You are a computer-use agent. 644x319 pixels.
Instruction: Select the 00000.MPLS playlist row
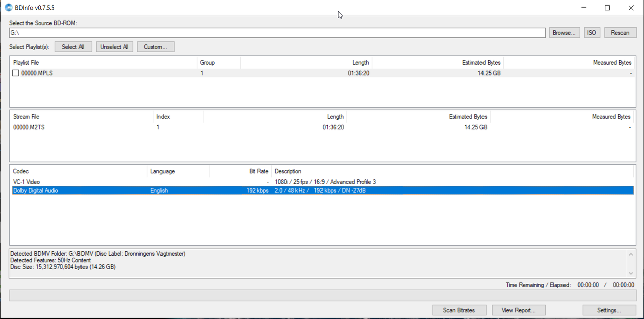(x=322, y=73)
